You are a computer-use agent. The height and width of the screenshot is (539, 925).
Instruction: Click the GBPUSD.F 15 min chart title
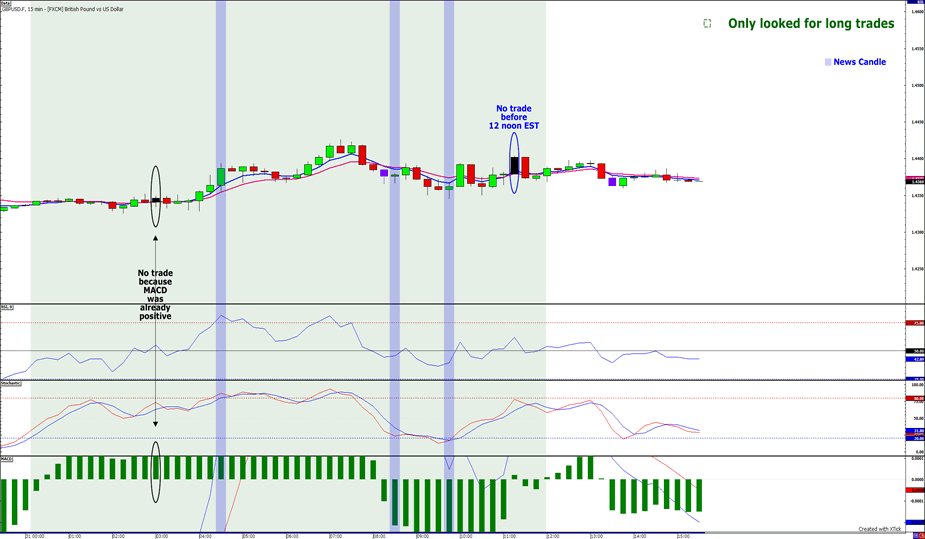(63, 9)
